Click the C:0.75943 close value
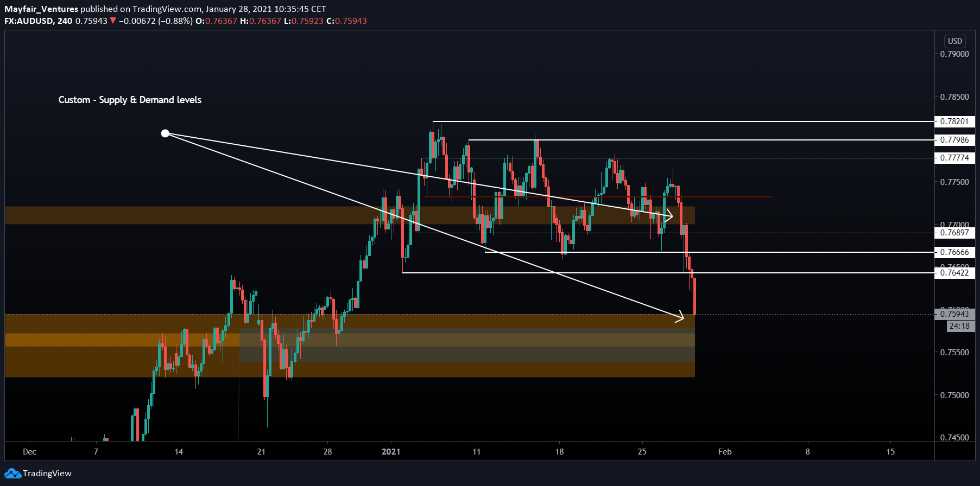Viewport: 980px width, 486px height. 346,21
